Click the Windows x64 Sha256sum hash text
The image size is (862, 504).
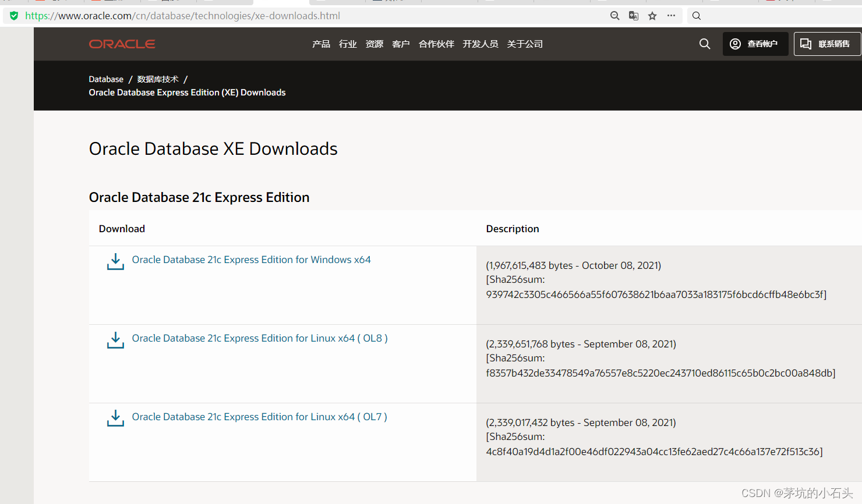(656, 294)
